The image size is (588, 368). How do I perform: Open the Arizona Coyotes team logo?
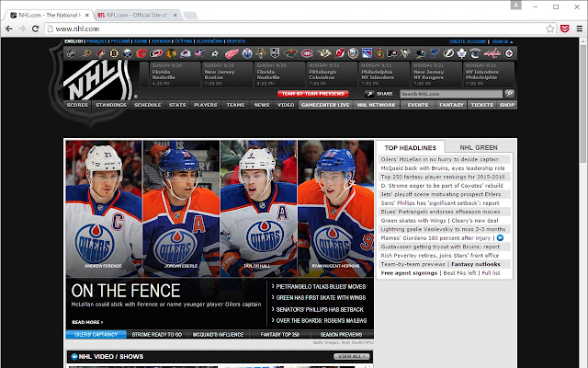(100, 53)
